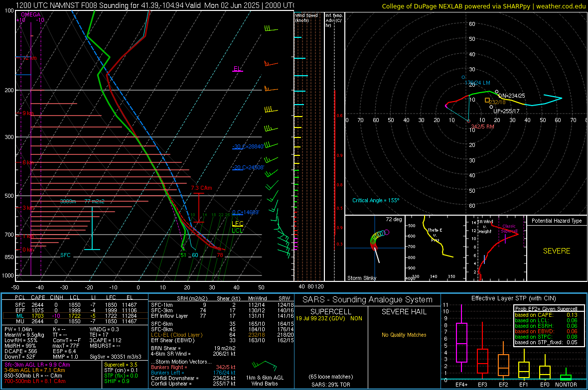Click the Theta-E v. Pres panel label
588x390 pixels.
point(435,235)
